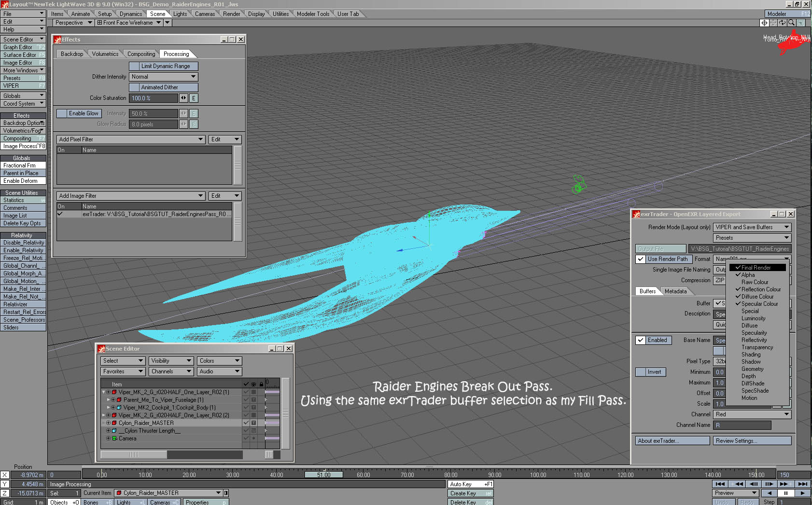Image resolution: width=812 pixels, height=505 pixels.
Task: Play the animation forward
Action: point(802,493)
